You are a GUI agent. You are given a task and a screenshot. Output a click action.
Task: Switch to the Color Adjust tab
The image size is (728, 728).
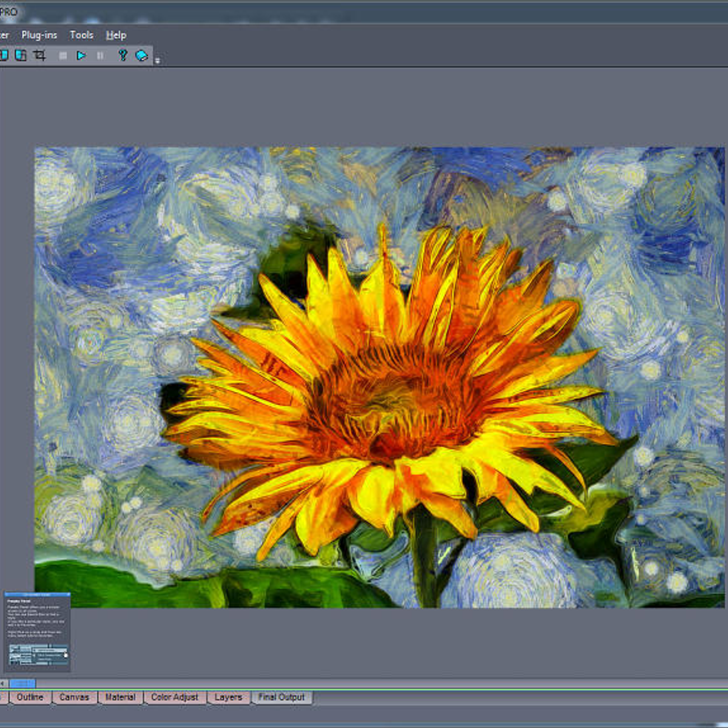tap(175, 698)
